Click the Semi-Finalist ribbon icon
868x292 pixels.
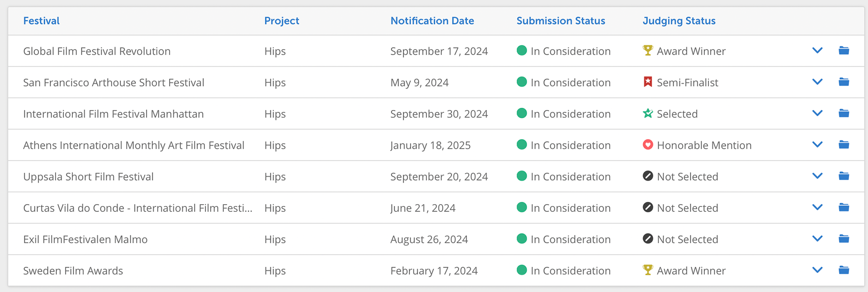click(x=648, y=82)
